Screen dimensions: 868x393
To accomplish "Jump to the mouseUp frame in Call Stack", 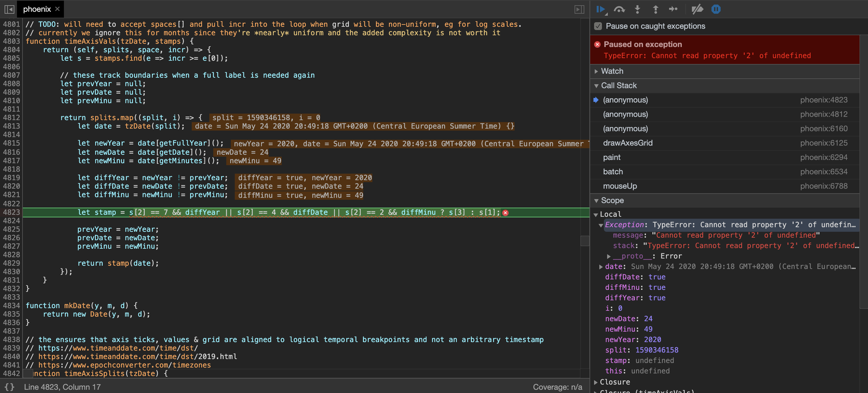I will (619, 186).
